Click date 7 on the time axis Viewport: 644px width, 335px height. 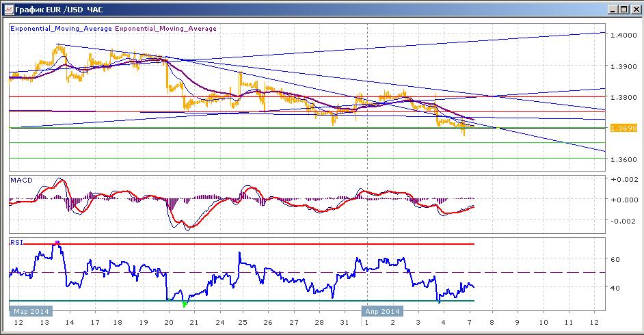(x=470, y=323)
